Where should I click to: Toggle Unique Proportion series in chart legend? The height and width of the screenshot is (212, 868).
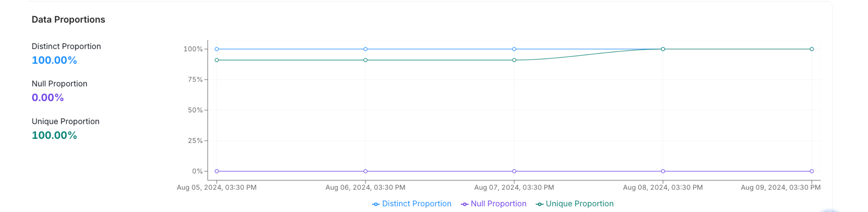click(580, 203)
